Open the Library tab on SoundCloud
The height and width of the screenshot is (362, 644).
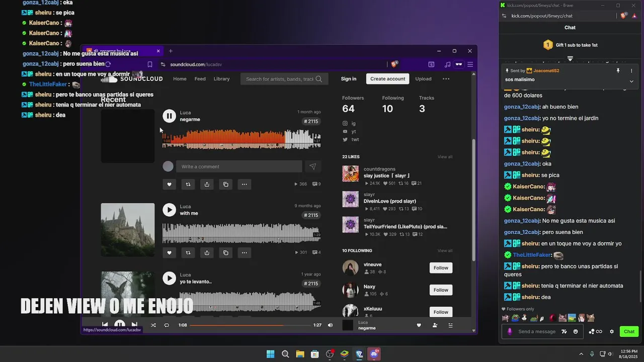pyautogui.click(x=221, y=79)
